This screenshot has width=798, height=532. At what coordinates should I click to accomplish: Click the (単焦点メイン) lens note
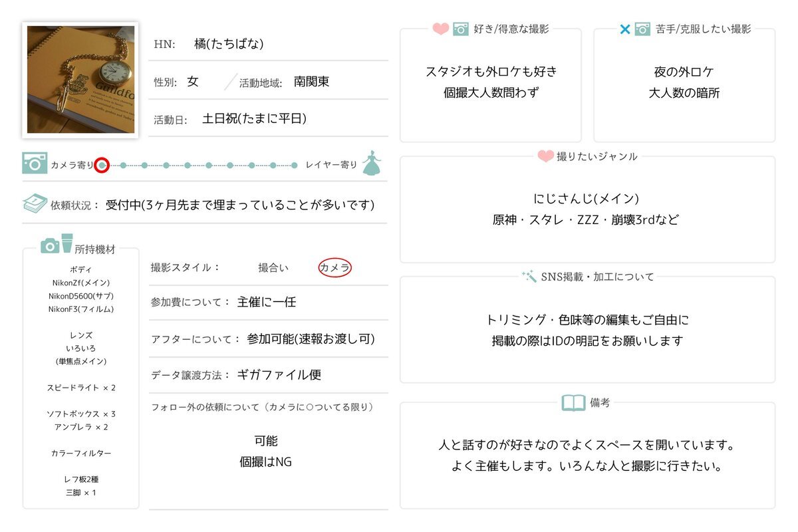pos(81,361)
